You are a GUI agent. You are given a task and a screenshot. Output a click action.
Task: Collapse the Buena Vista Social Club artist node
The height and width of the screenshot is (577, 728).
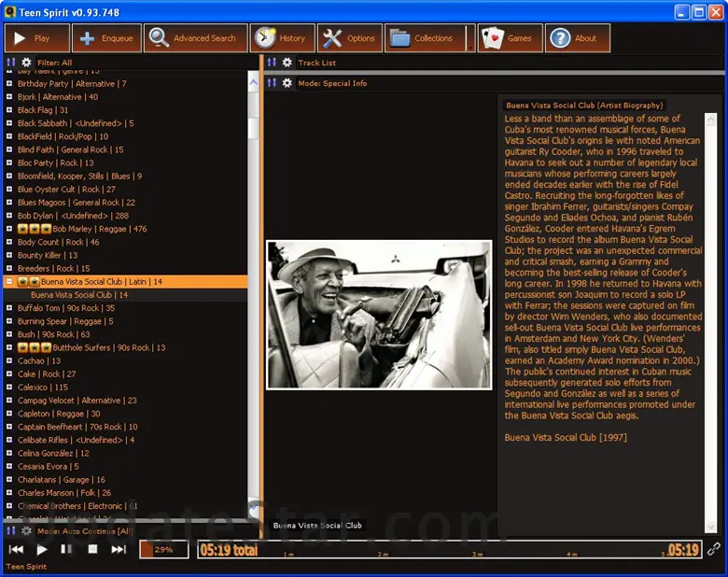point(9,281)
